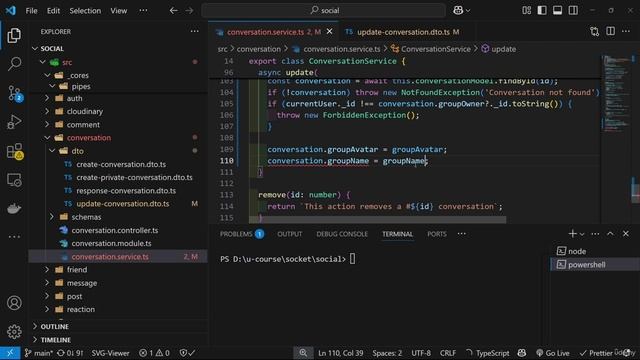Maximize the panel size with chevron
Image resolution: width=640 pixels, height=360 pixels.
(610, 234)
